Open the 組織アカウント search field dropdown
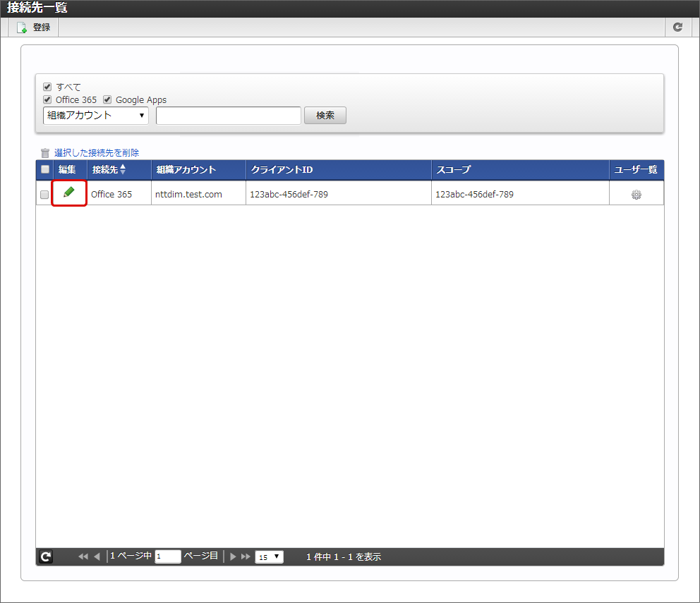Screen dimensions: 700x603 pos(95,116)
